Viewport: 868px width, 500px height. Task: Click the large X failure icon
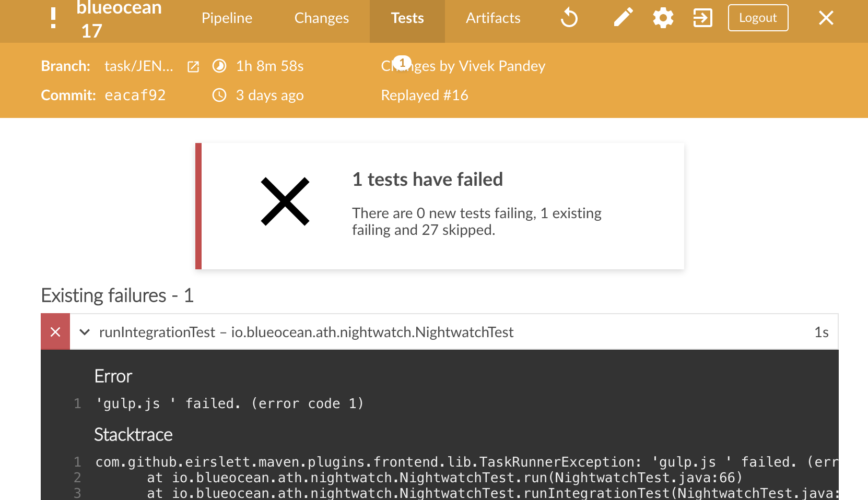coord(285,201)
